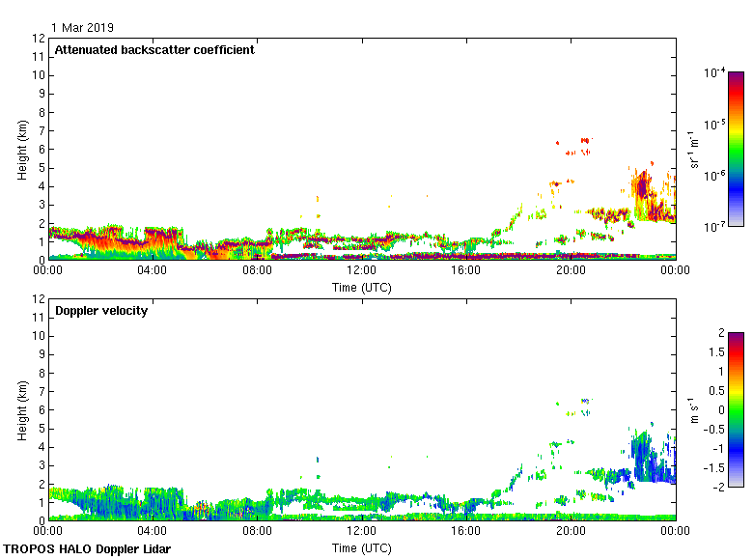Click the 04:00 tick under the backscatter plot

click(153, 272)
